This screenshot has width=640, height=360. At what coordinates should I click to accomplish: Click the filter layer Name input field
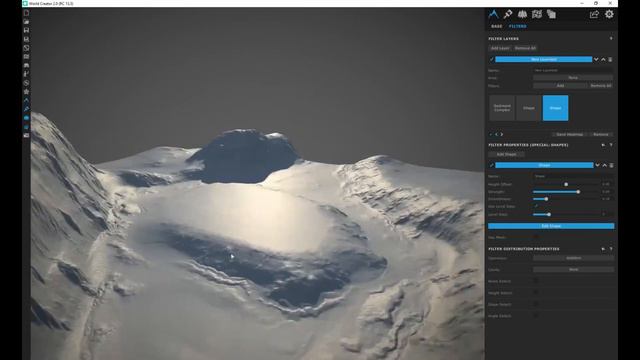(x=573, y=70)
